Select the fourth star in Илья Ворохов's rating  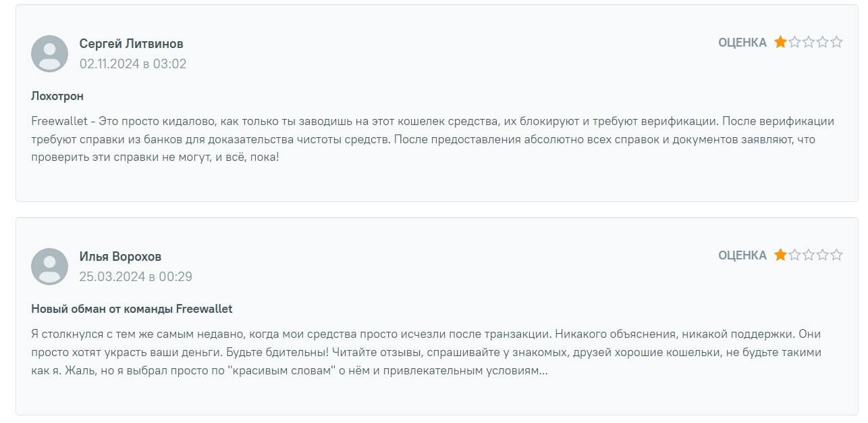point(823,255)
